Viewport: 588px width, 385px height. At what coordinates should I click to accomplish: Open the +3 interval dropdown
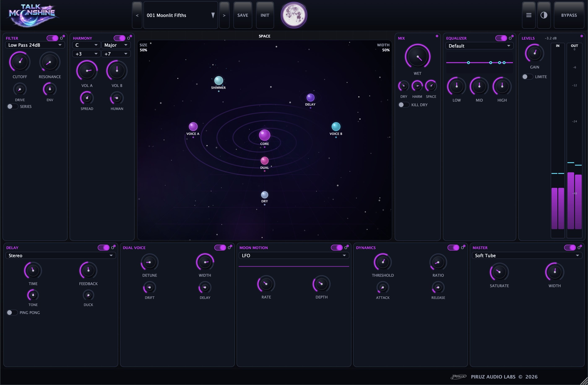click(x=86, y=54)
